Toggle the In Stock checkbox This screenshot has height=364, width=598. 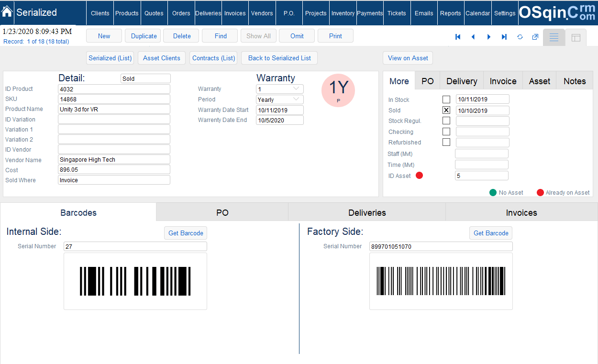pyautogui.click(x=446, y=99)
